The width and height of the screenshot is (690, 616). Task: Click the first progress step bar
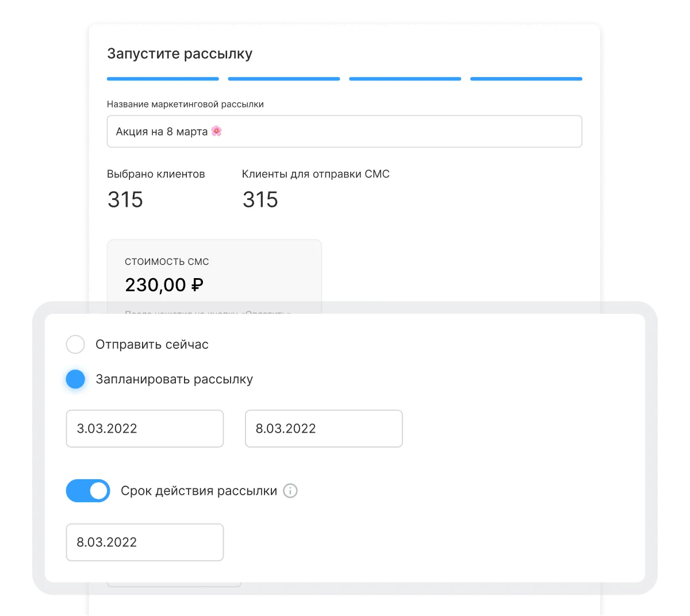[x=163, y=79]
